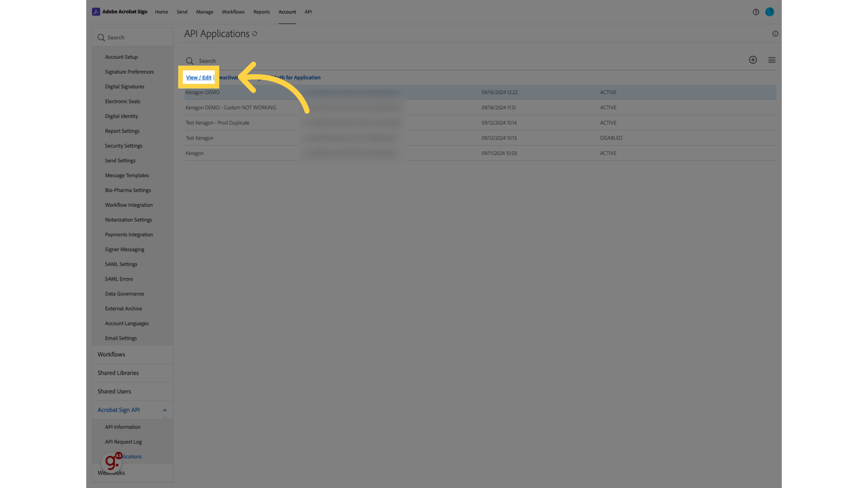The image size is (868, 488).
Task: Open the top-navigation Workflows tab
Action: click(233, 12)
